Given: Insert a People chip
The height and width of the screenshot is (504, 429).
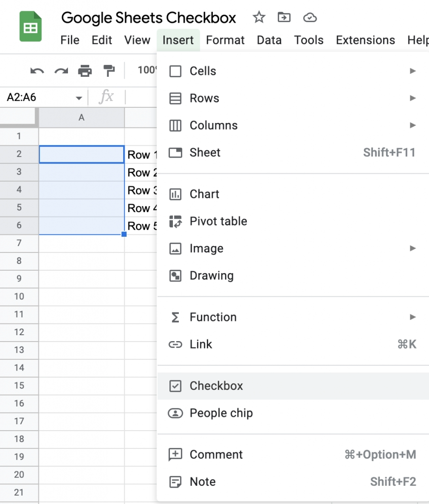Looking at the screenshot, I should point(221,413).
